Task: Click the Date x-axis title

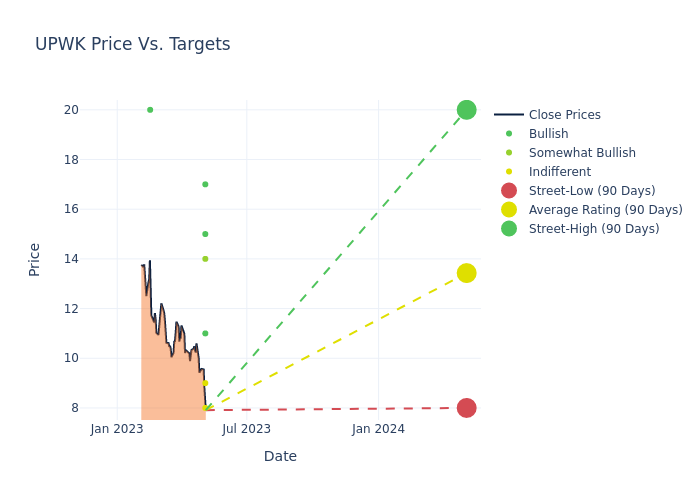Action: (x=280, y=456)
